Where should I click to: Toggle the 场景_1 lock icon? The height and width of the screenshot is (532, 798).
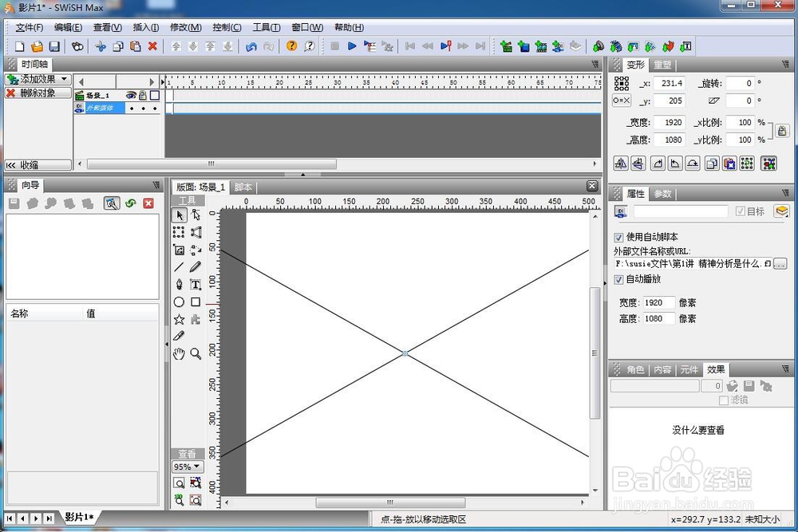(x=143, y=95)
